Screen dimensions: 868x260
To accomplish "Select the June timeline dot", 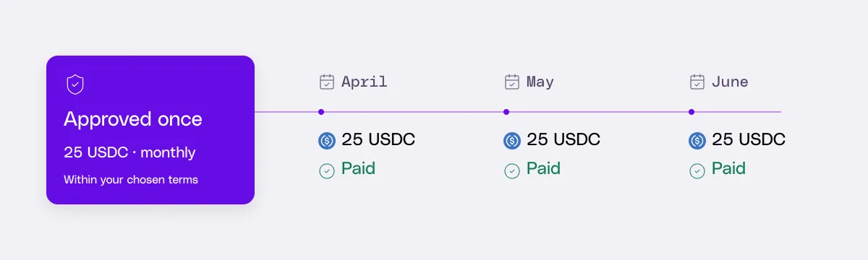I will coord(692,112).
